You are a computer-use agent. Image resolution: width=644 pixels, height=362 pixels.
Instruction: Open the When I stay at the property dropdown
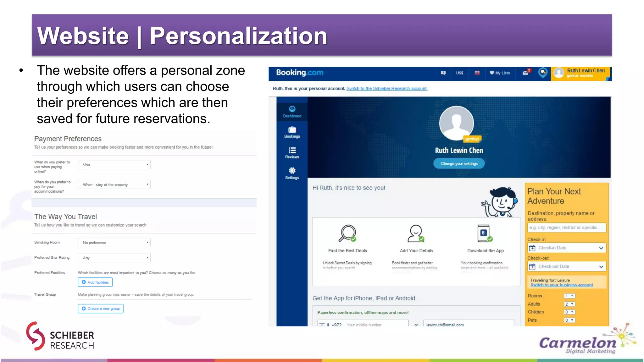[x=114, y=184]
